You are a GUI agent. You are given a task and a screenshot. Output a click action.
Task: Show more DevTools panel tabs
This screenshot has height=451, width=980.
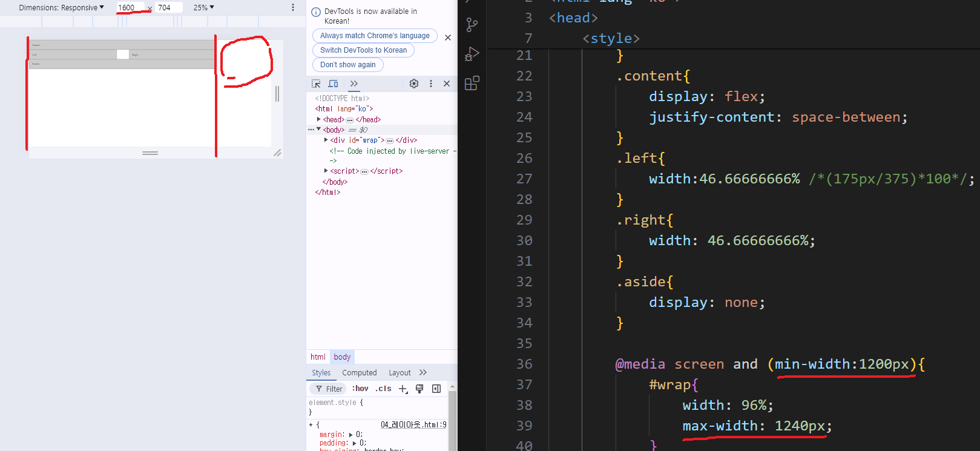pyautogui.click(x=354, y=84)
